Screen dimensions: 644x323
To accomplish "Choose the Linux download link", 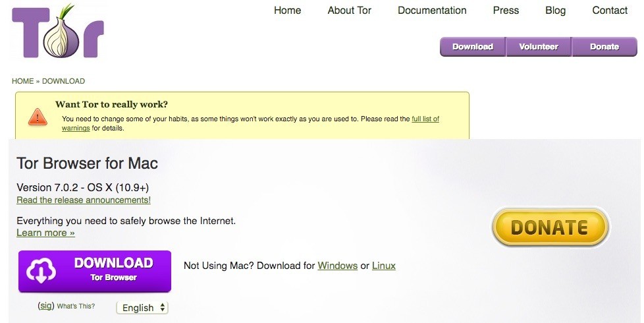I will (384, 266).
